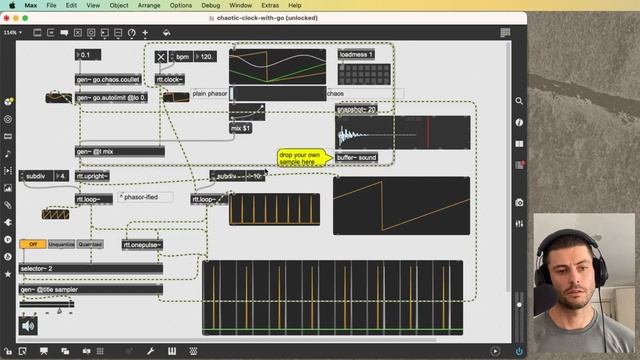
Task: Click the loadmess 1 object
Action: [356, 54]
